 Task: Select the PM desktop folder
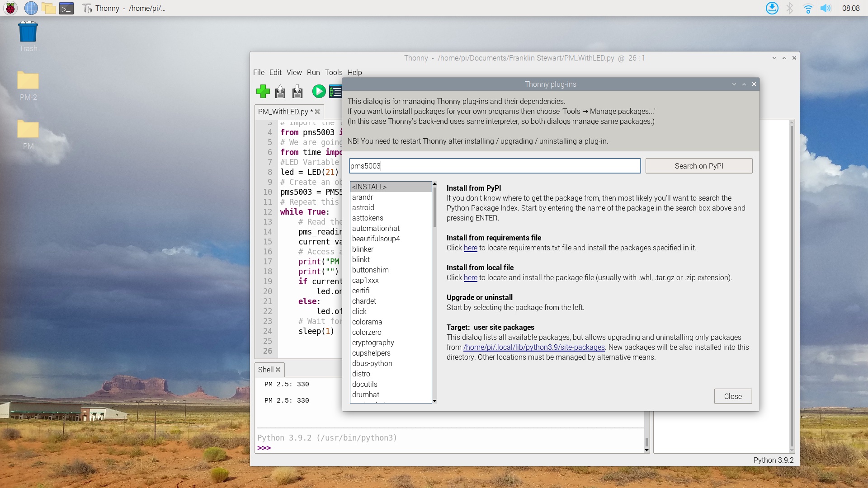coord(28,135)
